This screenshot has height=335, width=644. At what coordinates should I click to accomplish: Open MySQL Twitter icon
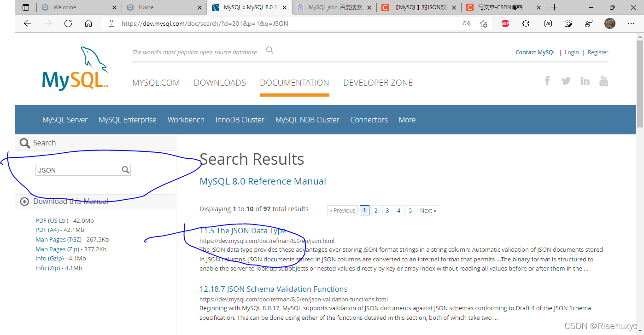[x=566, y=81]
